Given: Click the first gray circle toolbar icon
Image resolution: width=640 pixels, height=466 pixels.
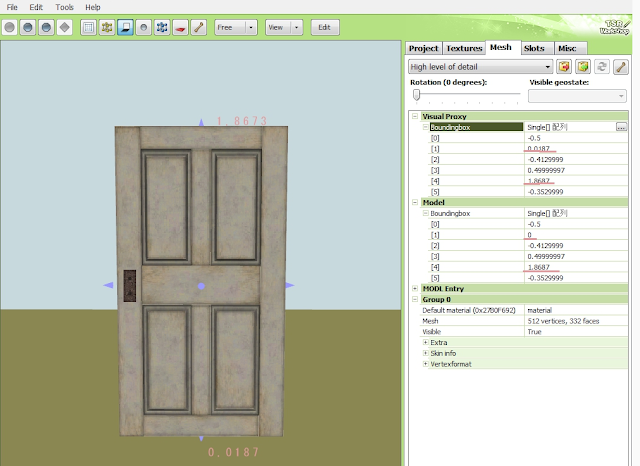Looking at the screenshot, I should (x=9, y=28).
